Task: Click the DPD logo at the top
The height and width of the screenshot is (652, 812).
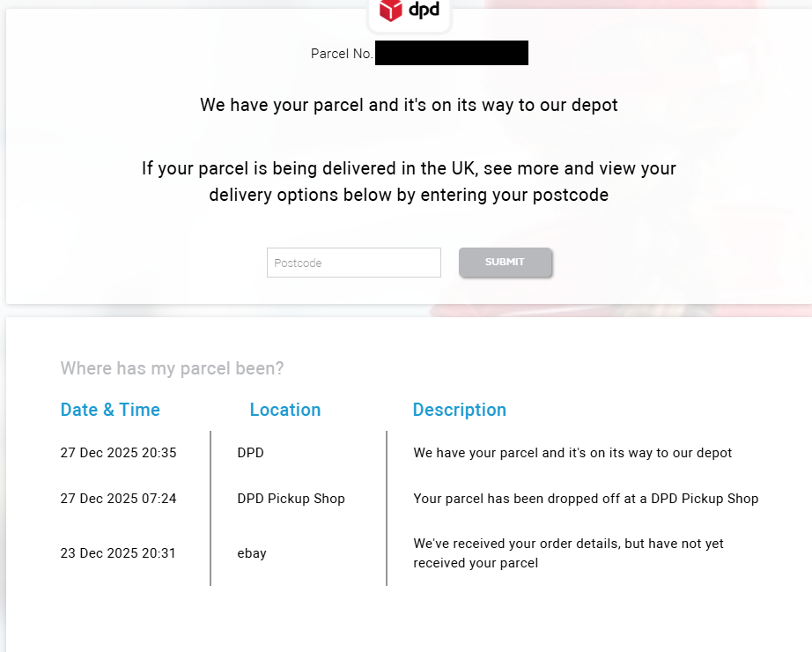Action: (409, 11)
